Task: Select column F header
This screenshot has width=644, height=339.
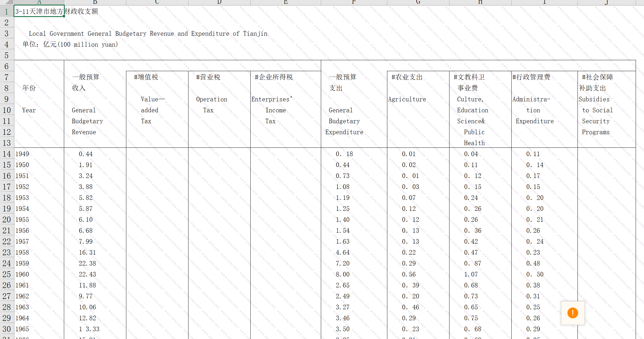Action: (354, 2)
